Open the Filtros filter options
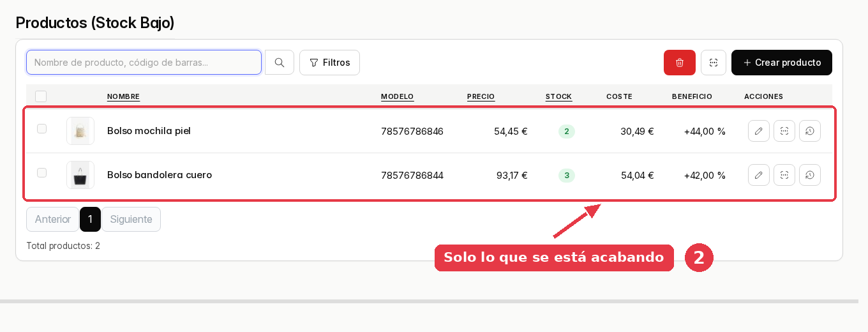The width and height of the screenshot is (868, 332). 329,63
